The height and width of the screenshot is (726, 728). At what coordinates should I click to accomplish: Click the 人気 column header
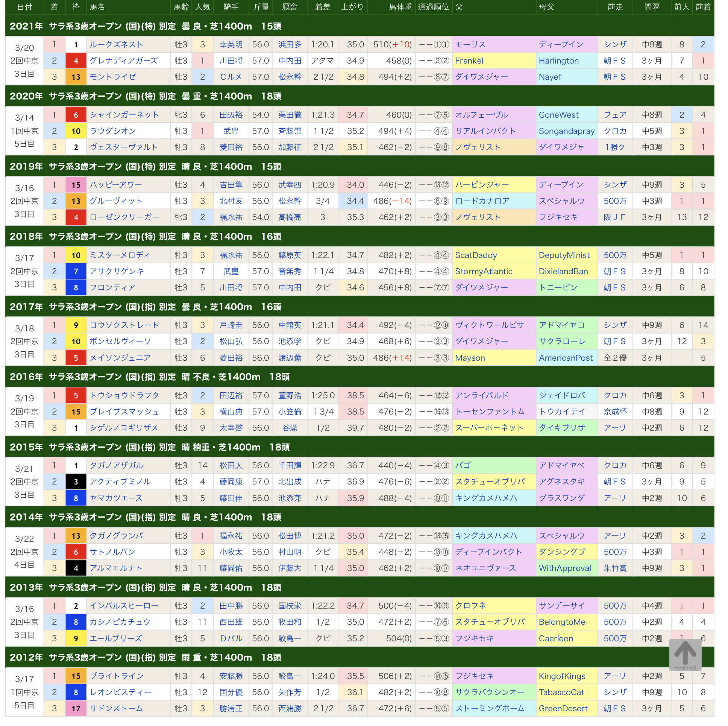(203, 7)
